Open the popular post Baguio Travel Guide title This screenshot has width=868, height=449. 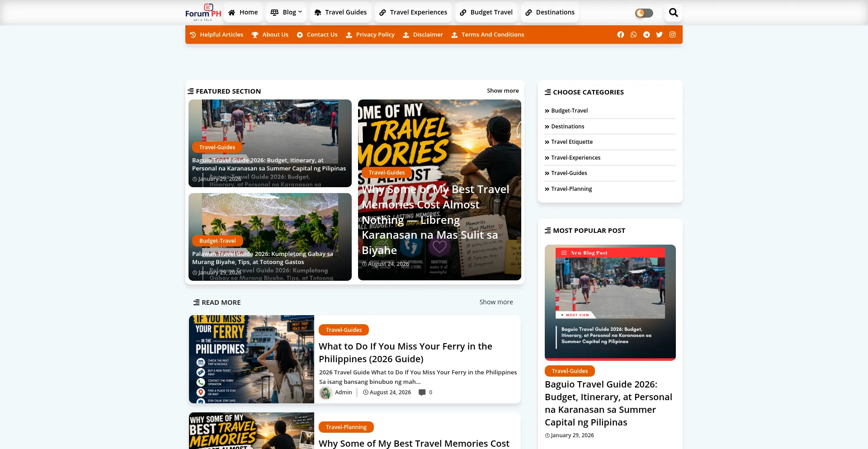pyautogui.click(x=609, y=403)
